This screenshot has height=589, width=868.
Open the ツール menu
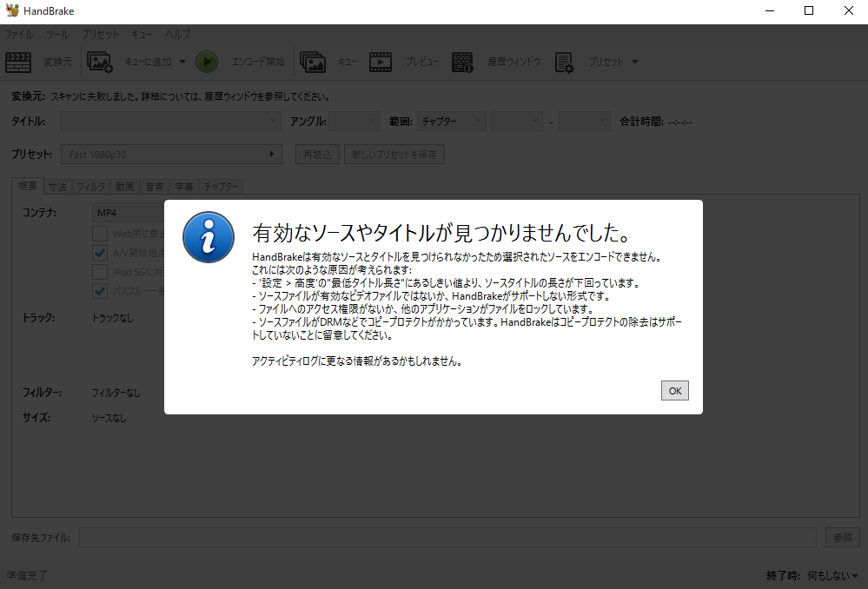pos(57,35)
